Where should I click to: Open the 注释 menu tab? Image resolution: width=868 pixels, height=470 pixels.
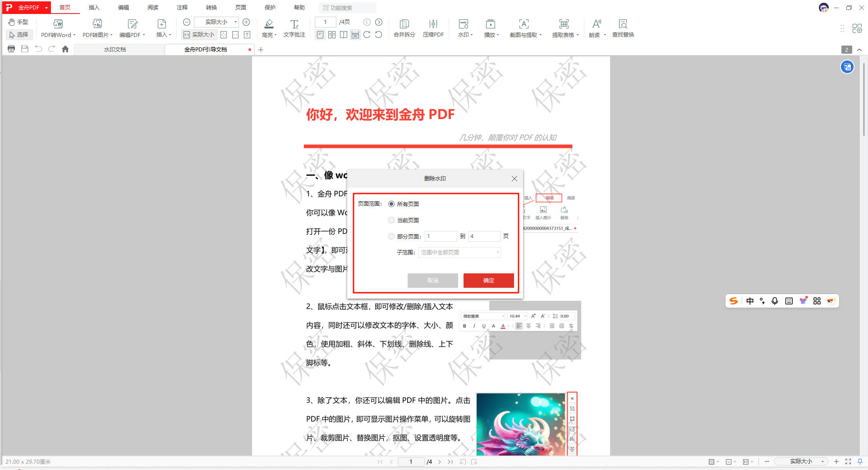coord(182,8)
